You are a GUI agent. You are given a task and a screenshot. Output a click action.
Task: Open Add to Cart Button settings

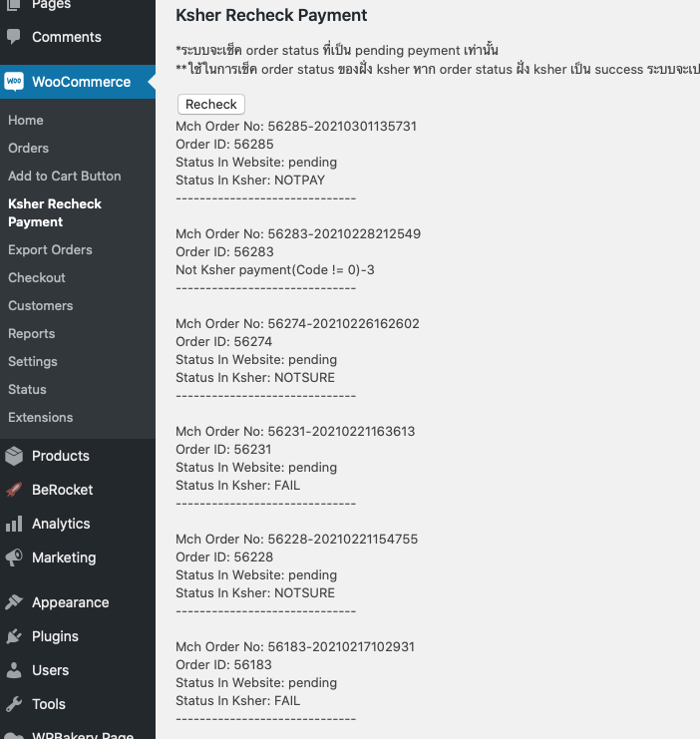(65, 176)
